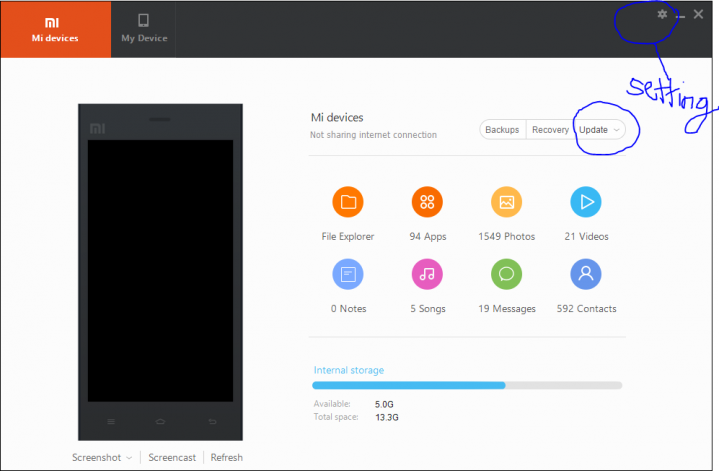Click the File Explorer label

coord(348,237)
